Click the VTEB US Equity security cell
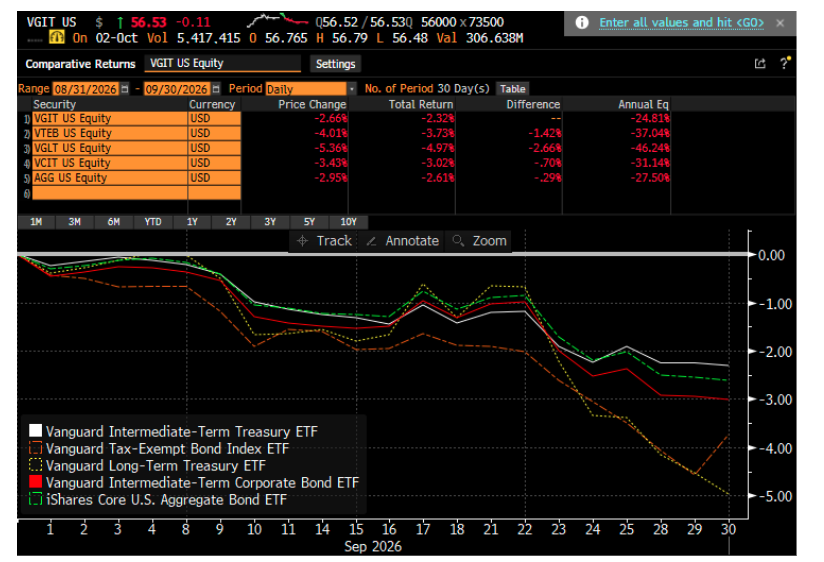Image resolution: width=824 pixels, height=562 pixels. pyautogui.click(x=110, y=134)
